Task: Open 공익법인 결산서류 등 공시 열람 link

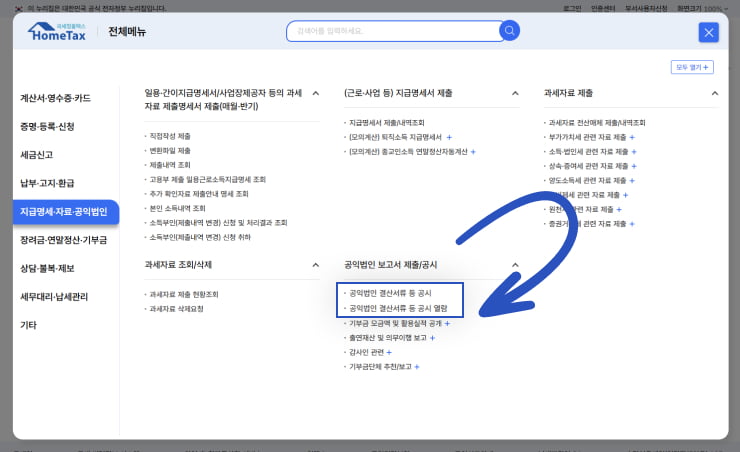Action: [397, 309]
